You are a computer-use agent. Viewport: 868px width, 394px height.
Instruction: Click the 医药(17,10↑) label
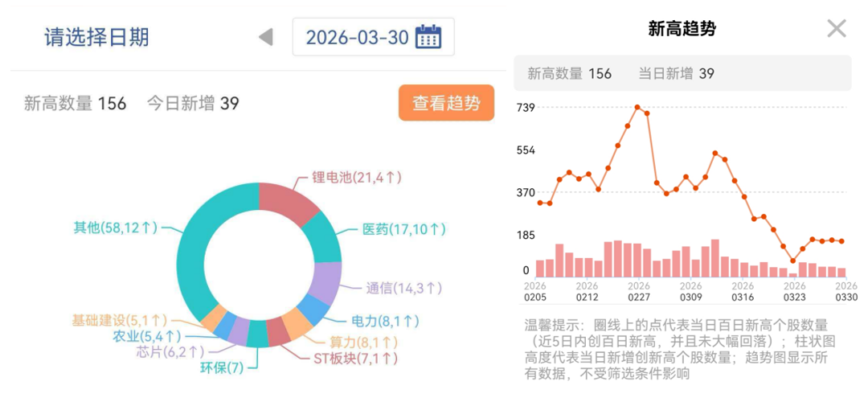click(x=404, y=229)
